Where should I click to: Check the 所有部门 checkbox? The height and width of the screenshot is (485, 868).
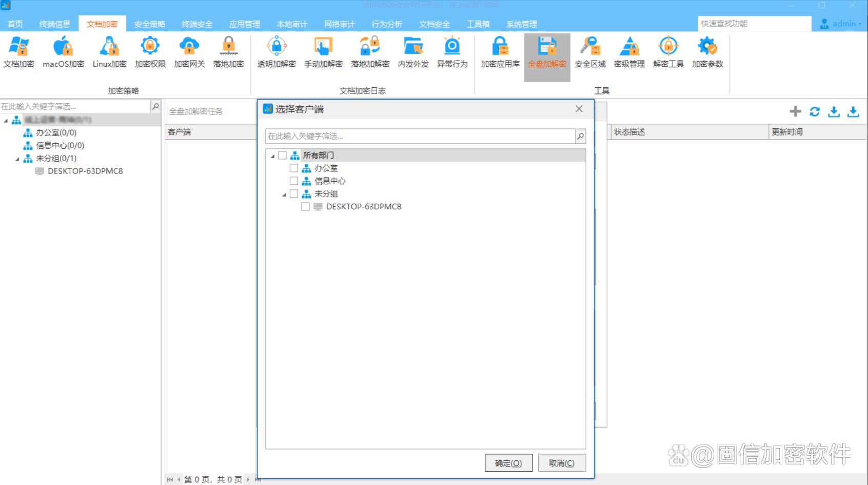(282, 156)
